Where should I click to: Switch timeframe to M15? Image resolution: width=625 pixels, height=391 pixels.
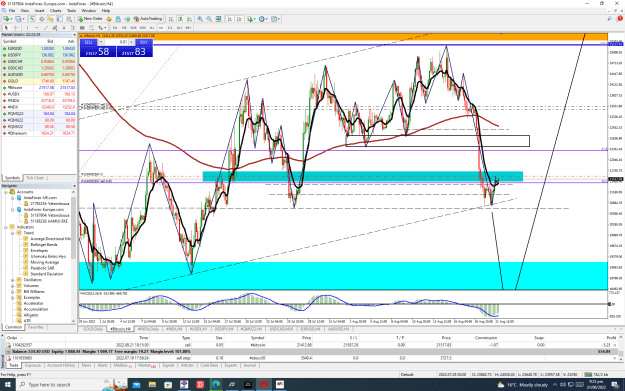[134, 28]
